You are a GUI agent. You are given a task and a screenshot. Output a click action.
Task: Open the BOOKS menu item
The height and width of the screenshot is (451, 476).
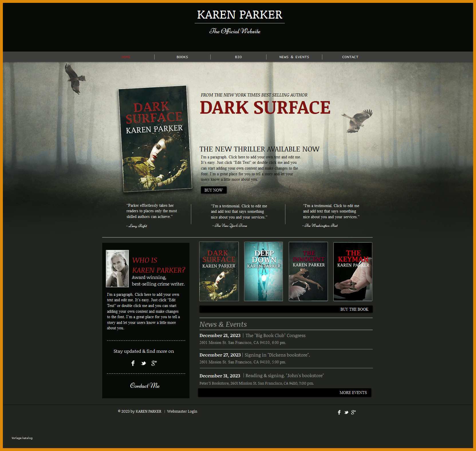[x=182, y=57]
